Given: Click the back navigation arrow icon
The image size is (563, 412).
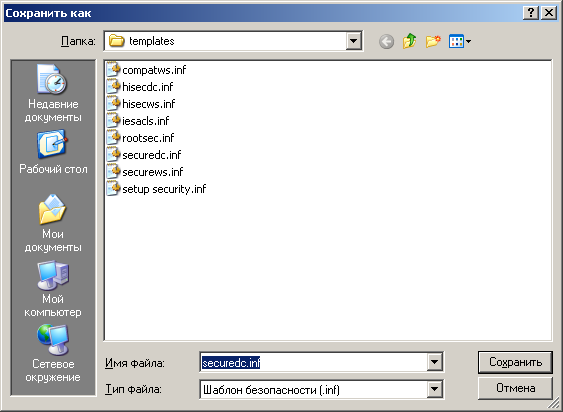Looking at the screenshot, I should (386, 41).
